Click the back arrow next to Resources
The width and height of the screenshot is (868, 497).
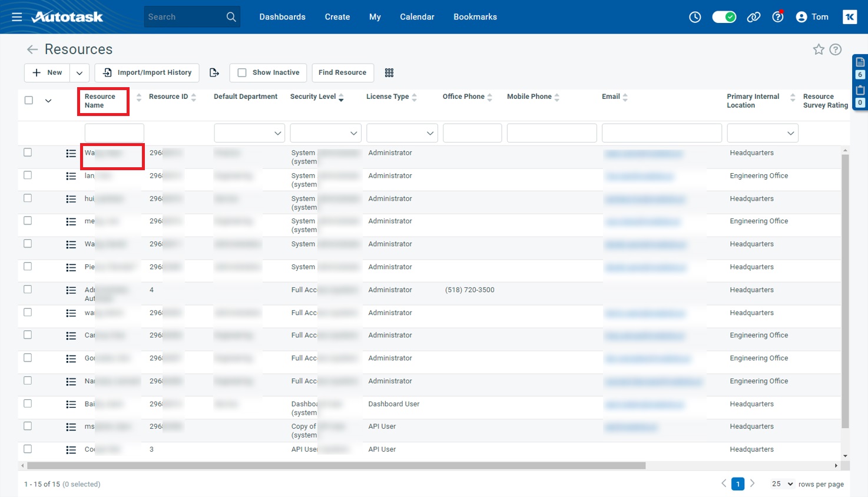(32, 49)
